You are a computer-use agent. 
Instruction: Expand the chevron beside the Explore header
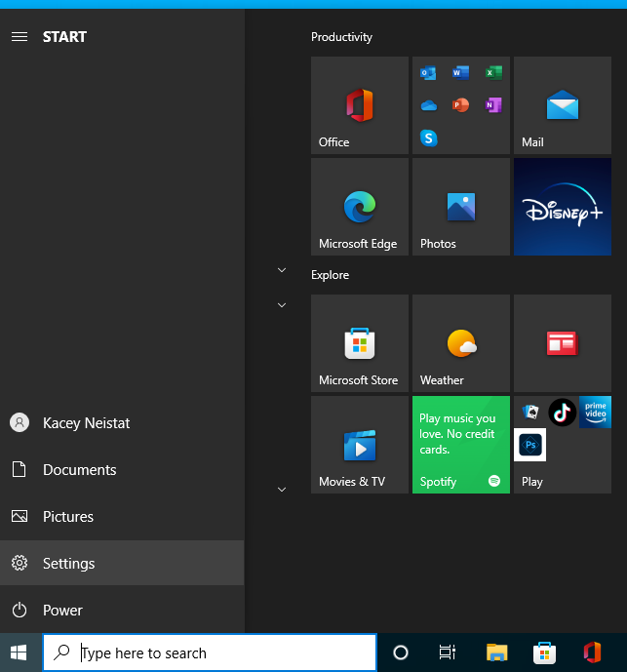click(282, 270)
